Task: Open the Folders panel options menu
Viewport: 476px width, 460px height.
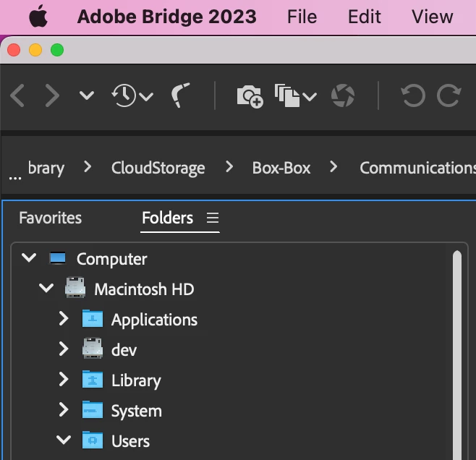Action: point(212,218)
